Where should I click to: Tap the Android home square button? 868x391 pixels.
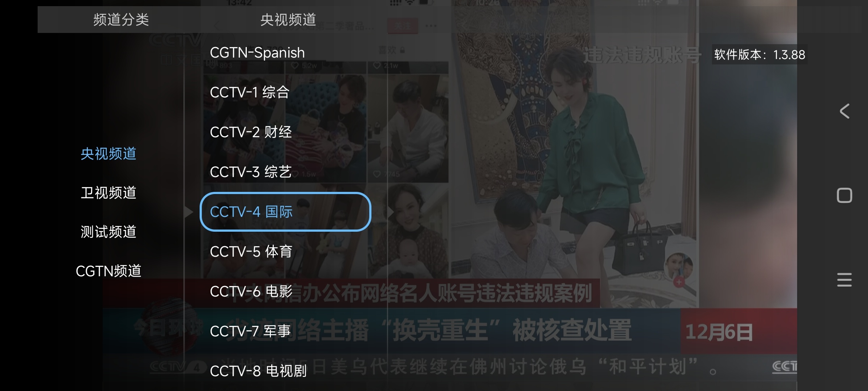coord(844,195)
